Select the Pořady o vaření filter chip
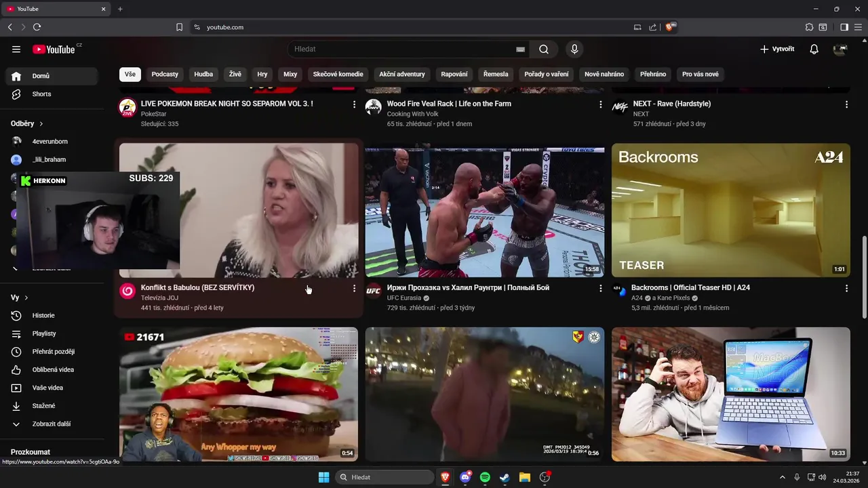This screenshot has height=488, width=868. (547, 74)
